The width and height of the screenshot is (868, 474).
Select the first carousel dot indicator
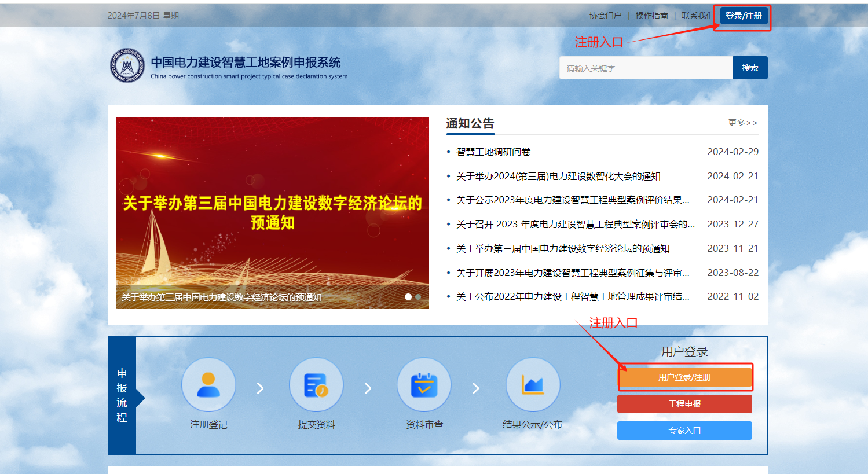tap(408, 297)
